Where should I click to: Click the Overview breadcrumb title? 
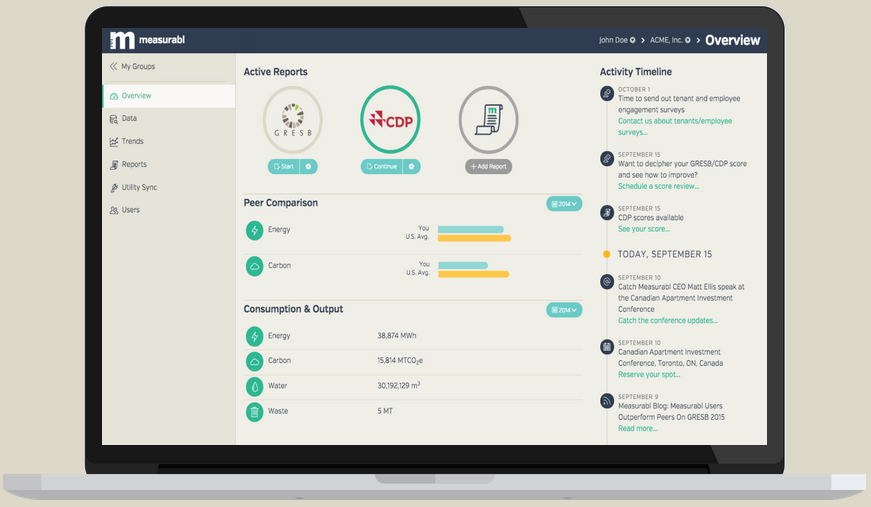click(733, 40)
